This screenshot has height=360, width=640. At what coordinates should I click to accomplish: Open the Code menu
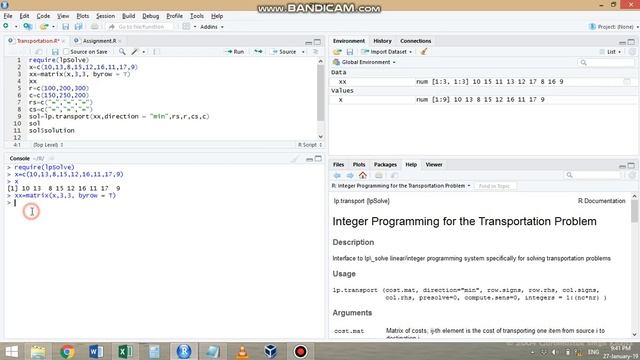pyautogui.click(x=43, y=16)
